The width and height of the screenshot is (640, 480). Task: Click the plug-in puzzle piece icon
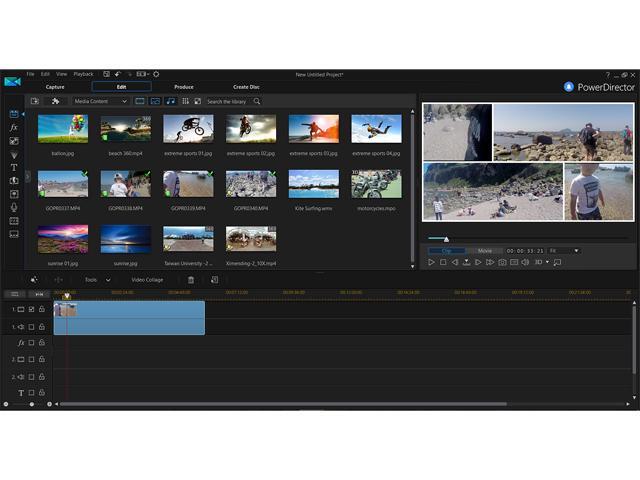55,101
